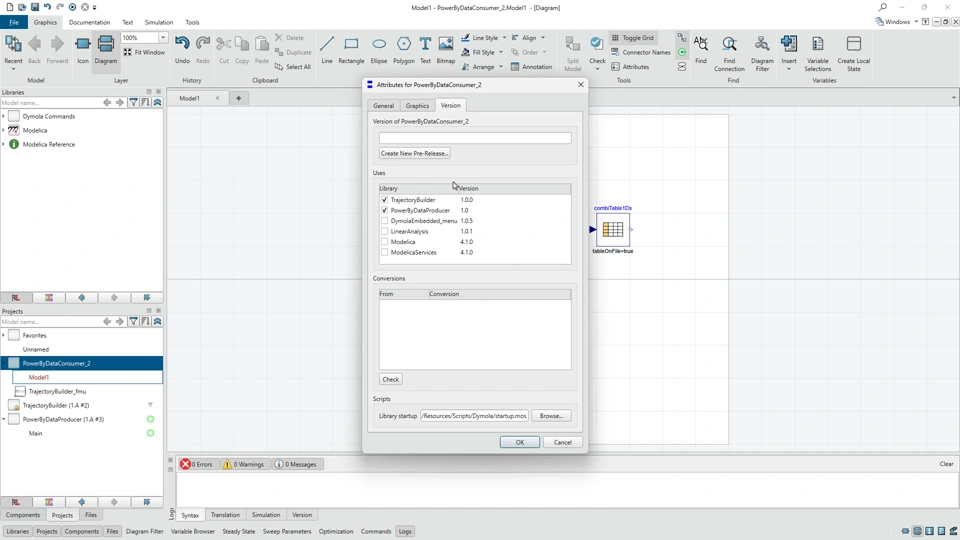
Task: Open the zoom percentage dropdown
Action: (x=163, y=38)
